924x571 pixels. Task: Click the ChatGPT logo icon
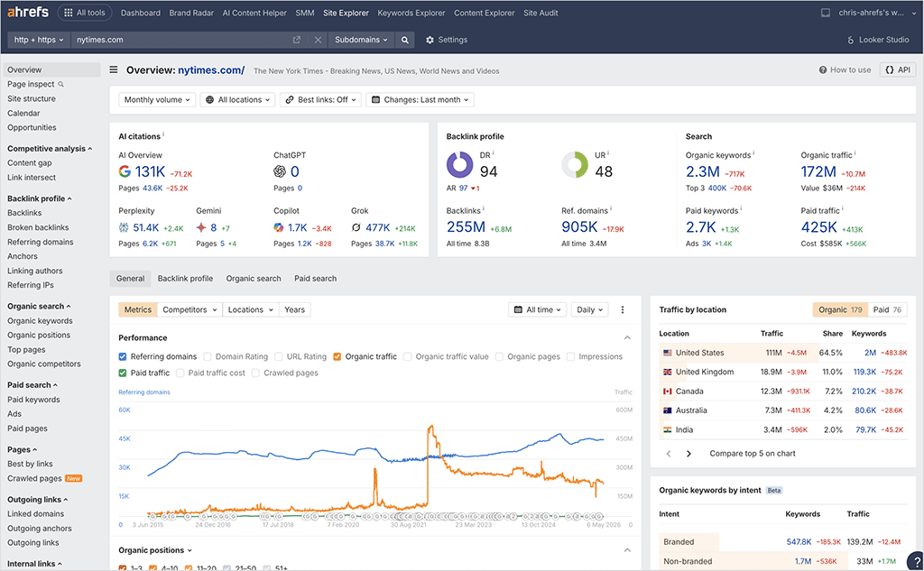coord(280,171)
